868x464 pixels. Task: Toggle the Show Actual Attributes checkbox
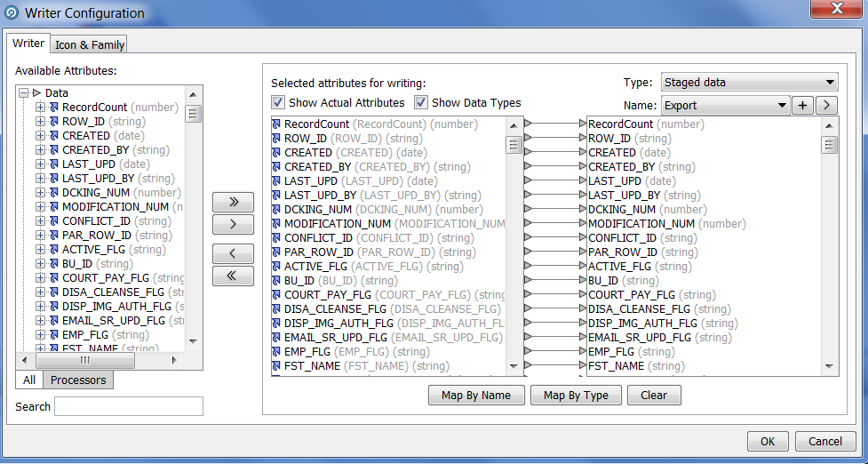[278, 102]
